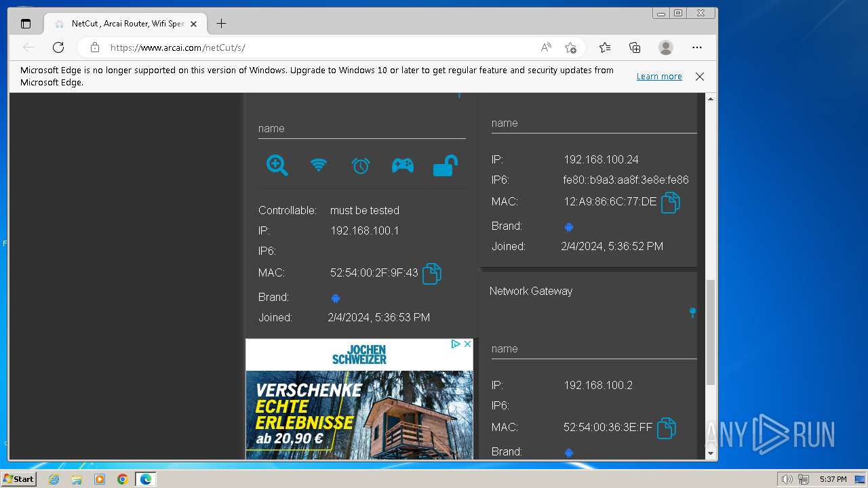
Task: Open the Windows Start menu
Action: pos(18,479)
